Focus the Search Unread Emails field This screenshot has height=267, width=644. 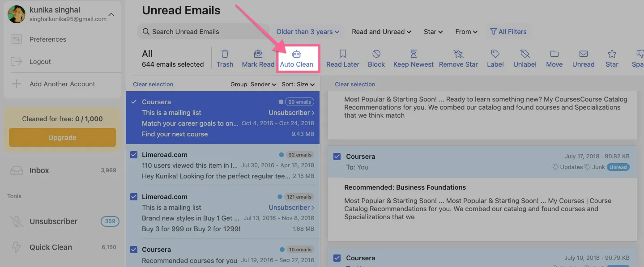coord(203,32)
